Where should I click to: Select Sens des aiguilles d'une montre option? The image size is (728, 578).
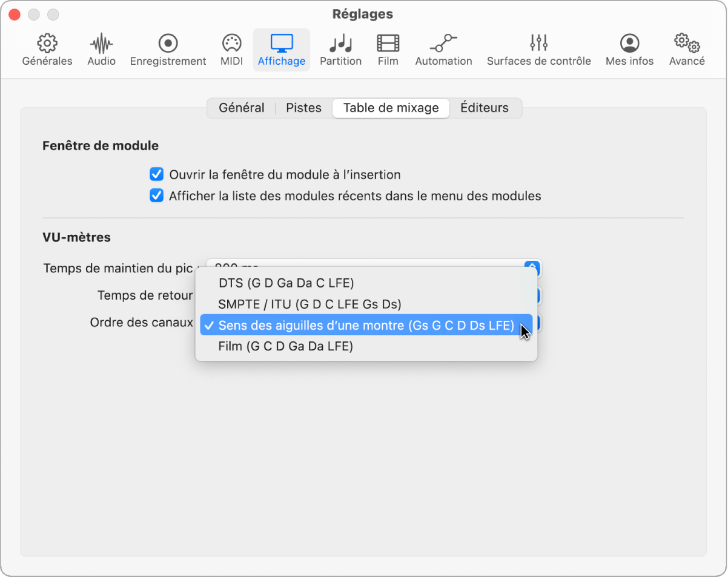click(x=366, y=326)
